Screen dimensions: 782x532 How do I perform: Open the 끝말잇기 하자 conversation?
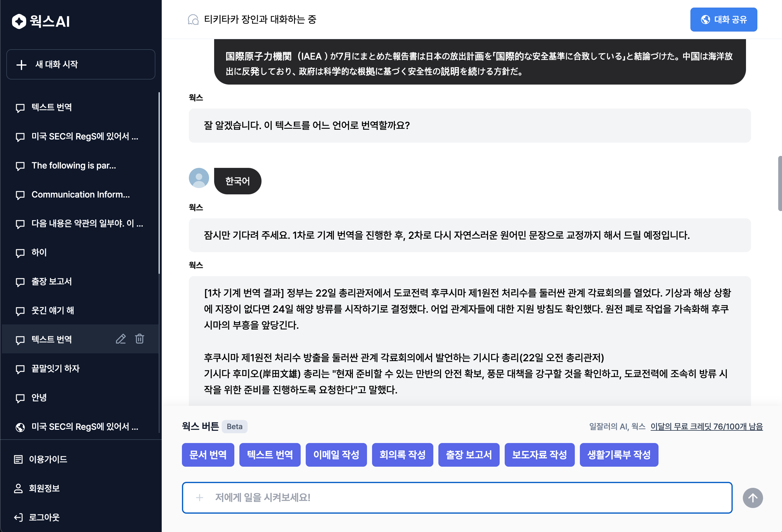click(56, 369)
